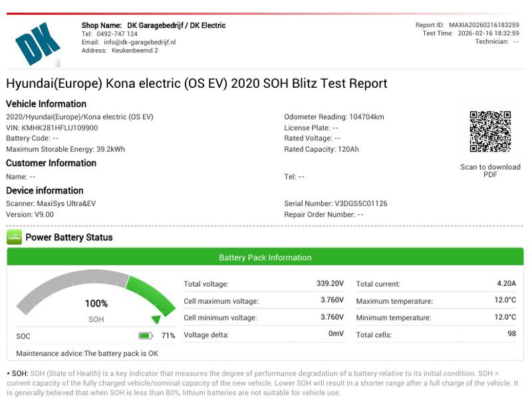
Task: Click the Report ID value at top right
Action: tap(483, 25)
